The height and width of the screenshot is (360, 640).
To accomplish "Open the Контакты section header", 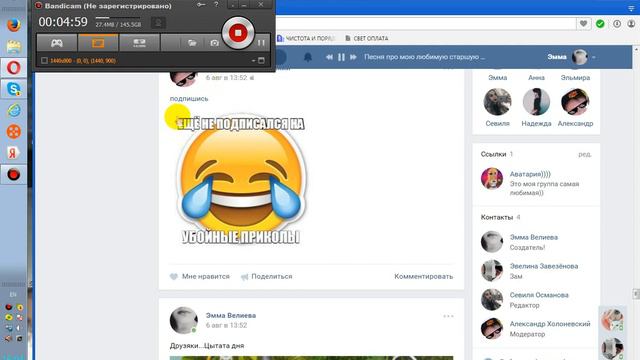I will [496, 217].
